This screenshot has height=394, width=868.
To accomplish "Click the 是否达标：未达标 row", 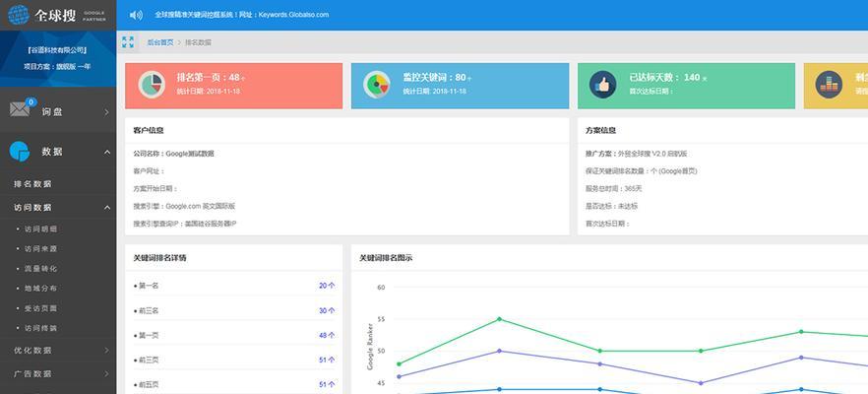I will (x=611, y=206).
